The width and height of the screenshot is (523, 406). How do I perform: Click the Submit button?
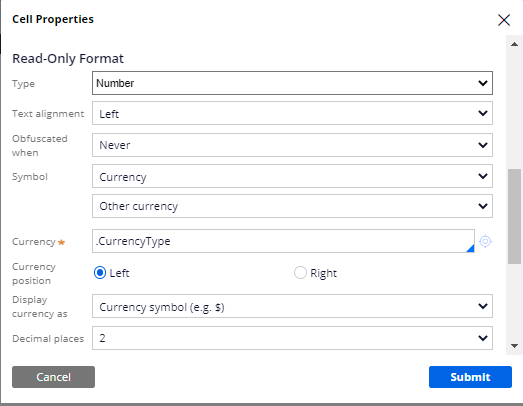click(470, 377)
